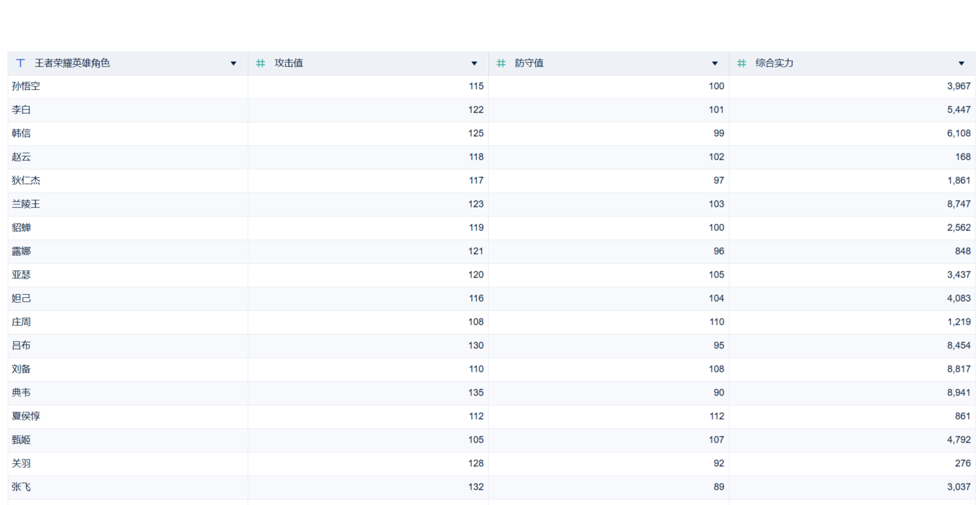Image resolution: width=980 pixels, height=505 pixels.
Task: Select the 赵云 row name cell
Action: tap(128, 157)
